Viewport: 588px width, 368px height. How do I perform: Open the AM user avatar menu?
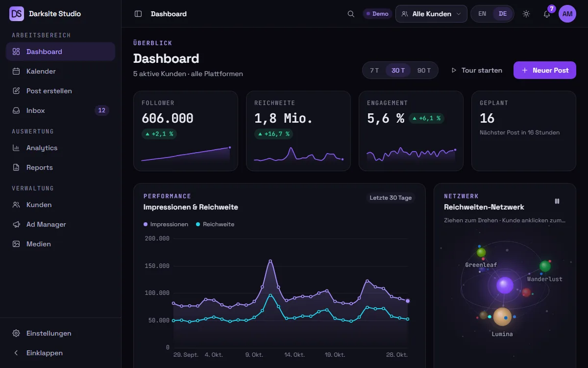pos(567,14)
